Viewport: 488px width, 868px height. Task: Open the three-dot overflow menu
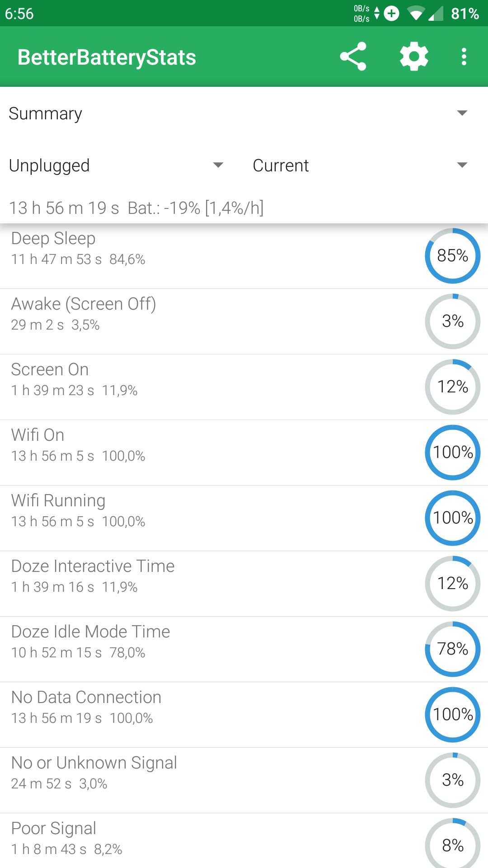(x=464, y=57)
